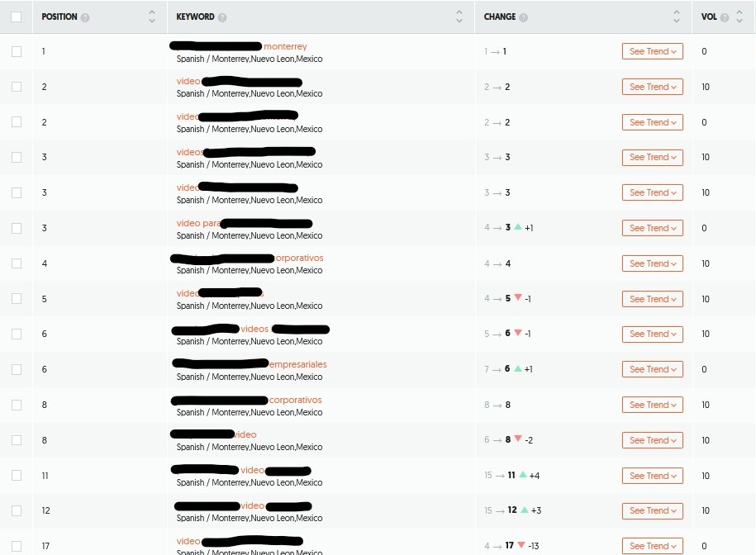Click the help icon next to VOL
Viewport: 756px width, 555px height.
pos(725,17)
